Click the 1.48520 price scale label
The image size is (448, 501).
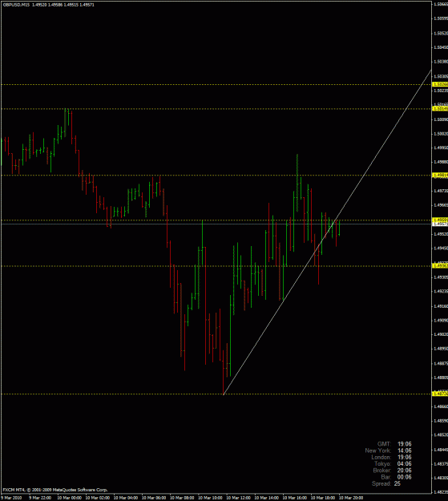441,434
